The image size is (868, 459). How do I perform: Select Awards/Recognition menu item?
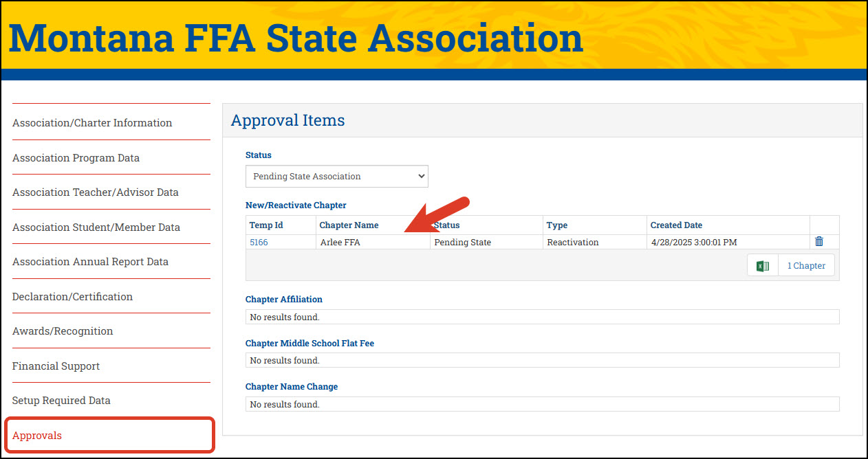point(63,331)
